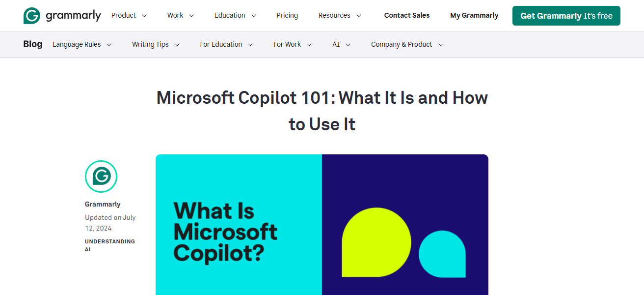
Task: Open the Language Rules blog submenu
Action: click(x=82, y=44)
